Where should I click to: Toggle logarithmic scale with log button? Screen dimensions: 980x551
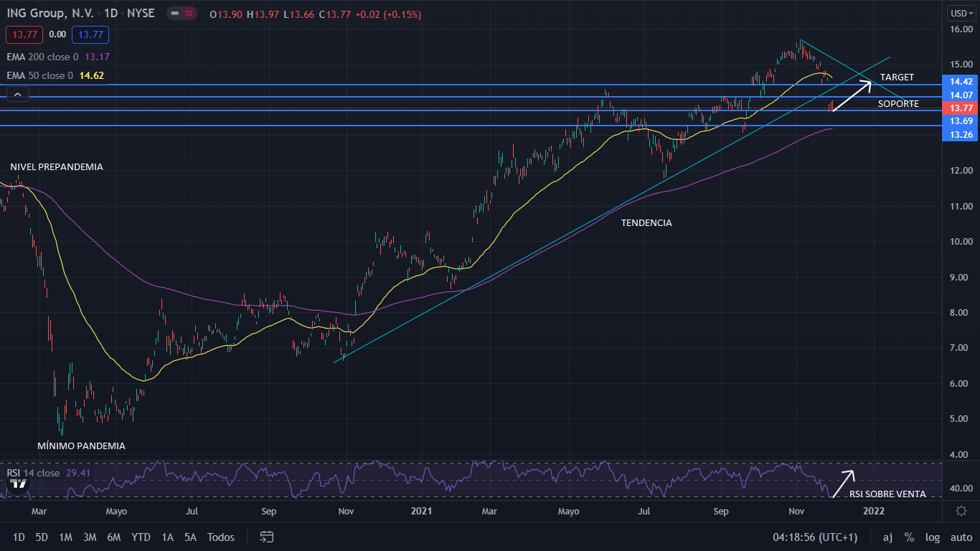click(932, 537)
